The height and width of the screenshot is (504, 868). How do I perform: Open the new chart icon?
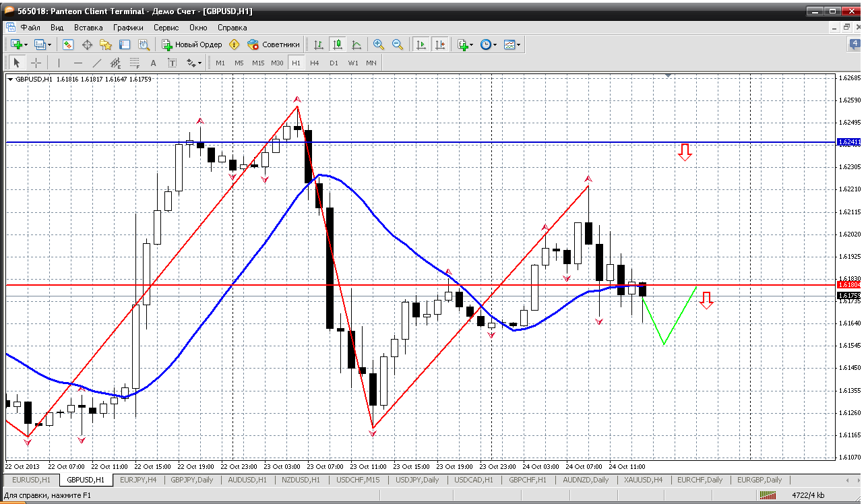tap(18, 44)
